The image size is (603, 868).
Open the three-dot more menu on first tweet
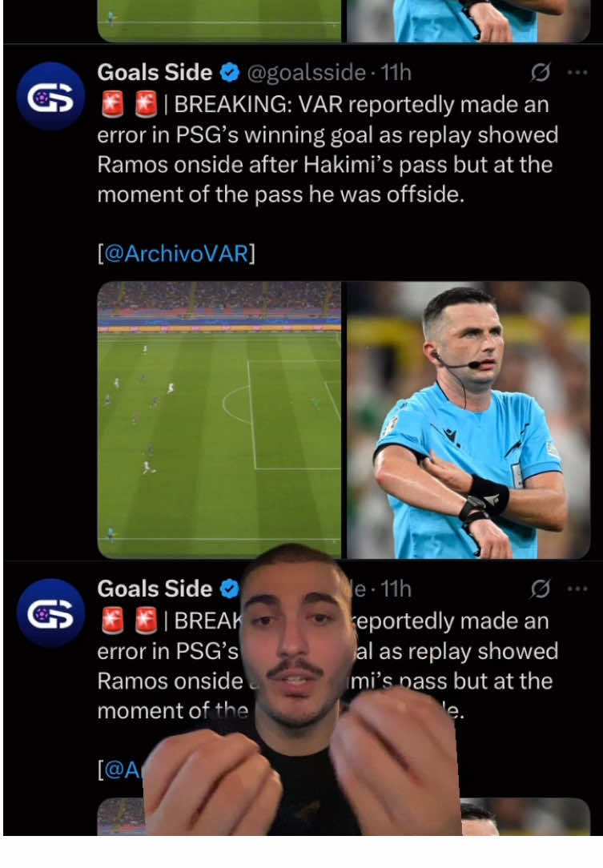pos(577,72)
